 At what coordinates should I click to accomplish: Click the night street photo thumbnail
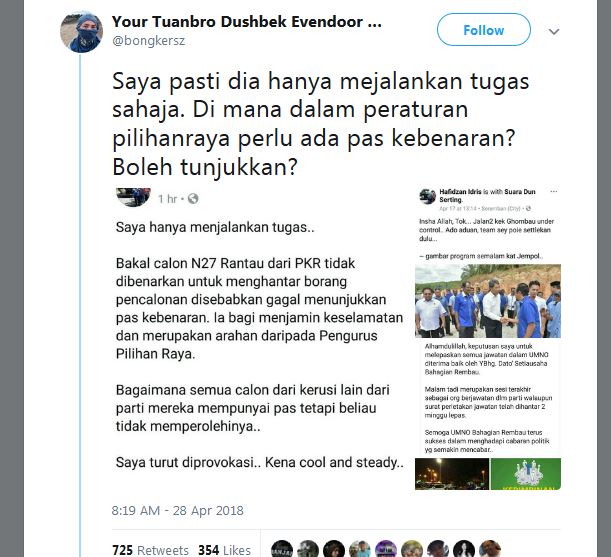pos(452,474)
